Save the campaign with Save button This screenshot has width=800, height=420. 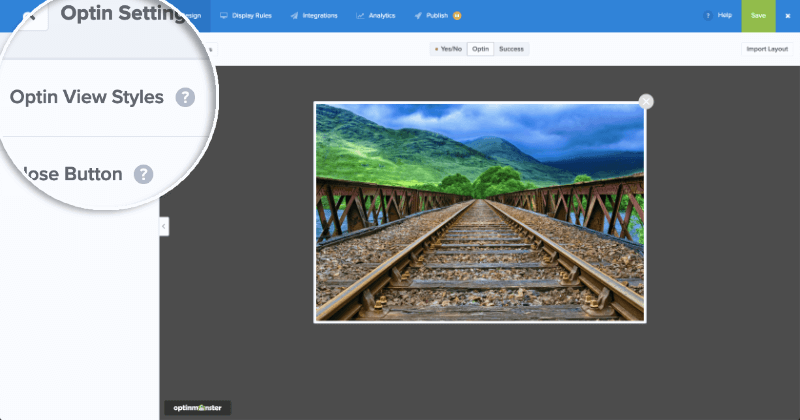[x=758, y=16]
